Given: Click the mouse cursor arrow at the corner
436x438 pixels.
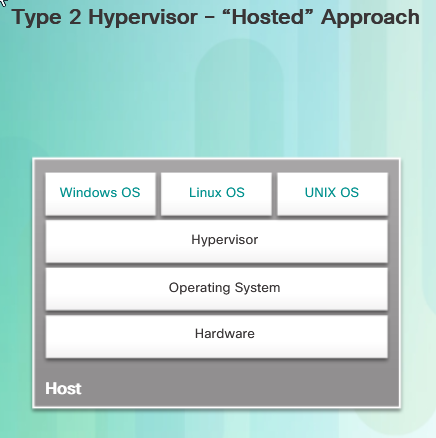Looking at the screenshot, I should point(3,2).
